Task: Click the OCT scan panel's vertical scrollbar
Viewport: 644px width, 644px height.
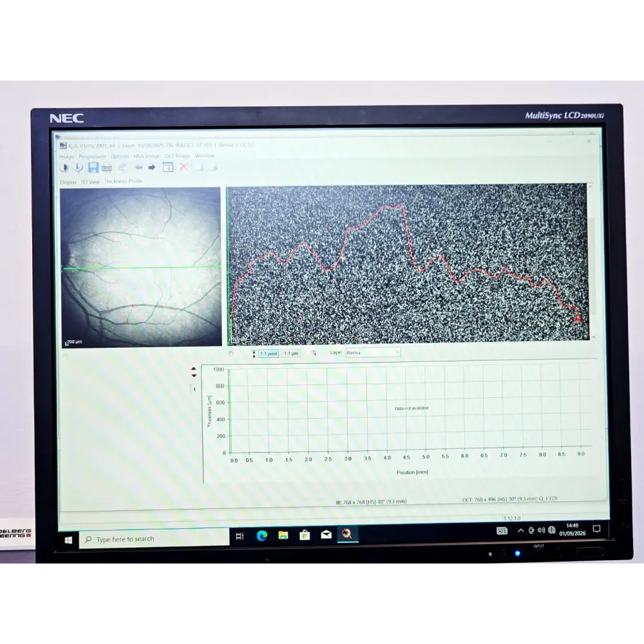Action: click(592, 261)
